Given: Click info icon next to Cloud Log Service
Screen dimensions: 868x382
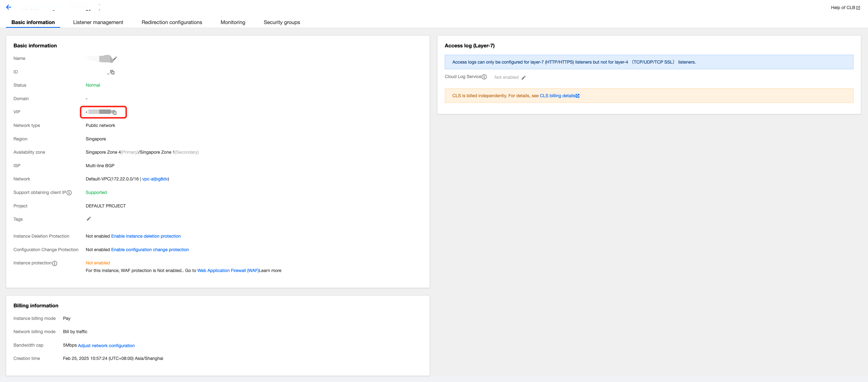Looking at the screenshot, I should [x=484, y=77].
